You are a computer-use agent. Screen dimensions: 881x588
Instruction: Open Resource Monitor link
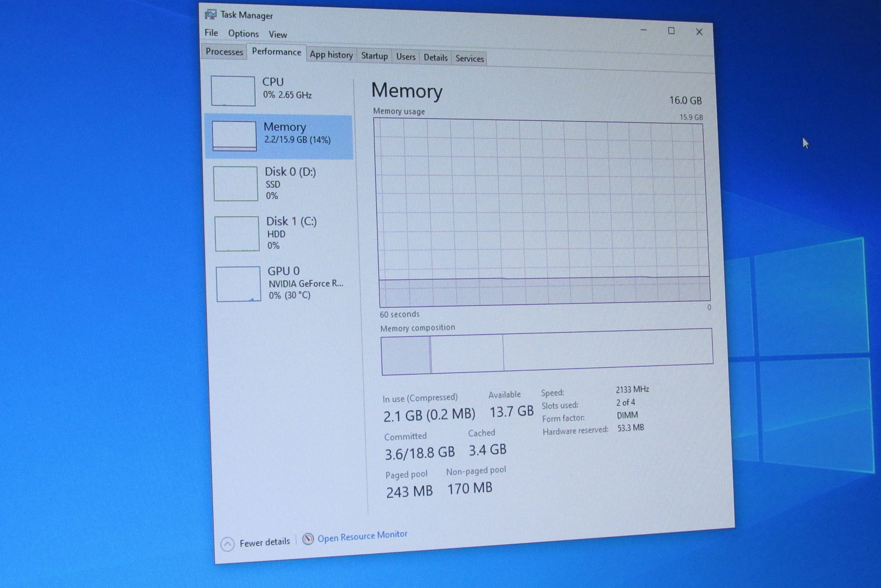(362, 536)
